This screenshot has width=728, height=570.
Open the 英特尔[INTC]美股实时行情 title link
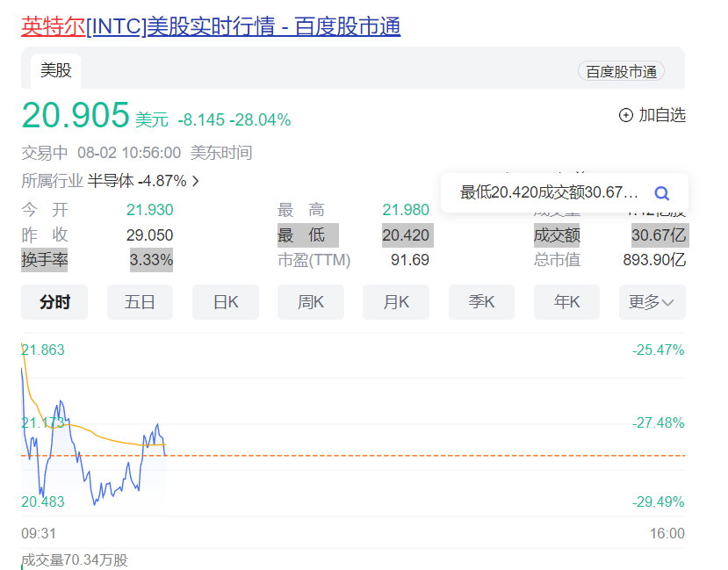point(211,26)
